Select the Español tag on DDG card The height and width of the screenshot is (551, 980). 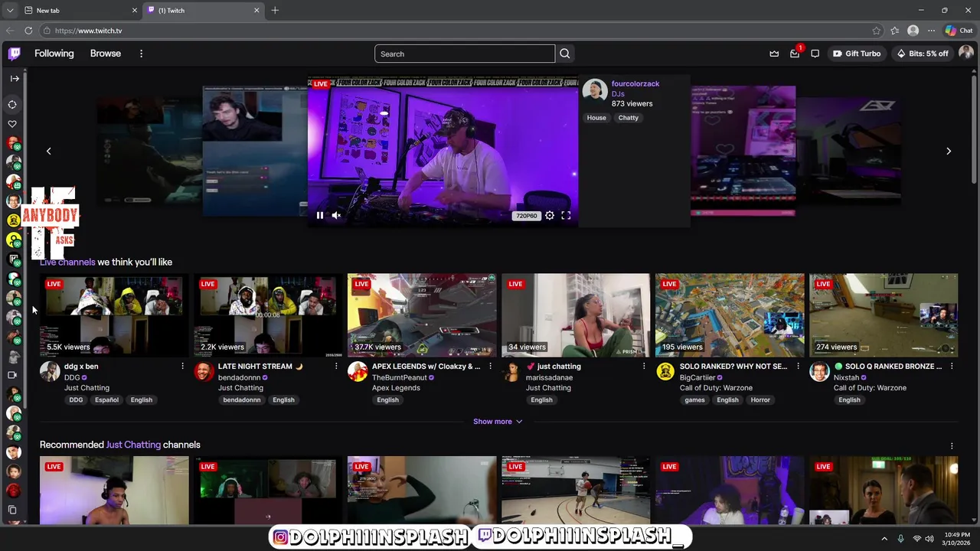[x=106, y=400]
